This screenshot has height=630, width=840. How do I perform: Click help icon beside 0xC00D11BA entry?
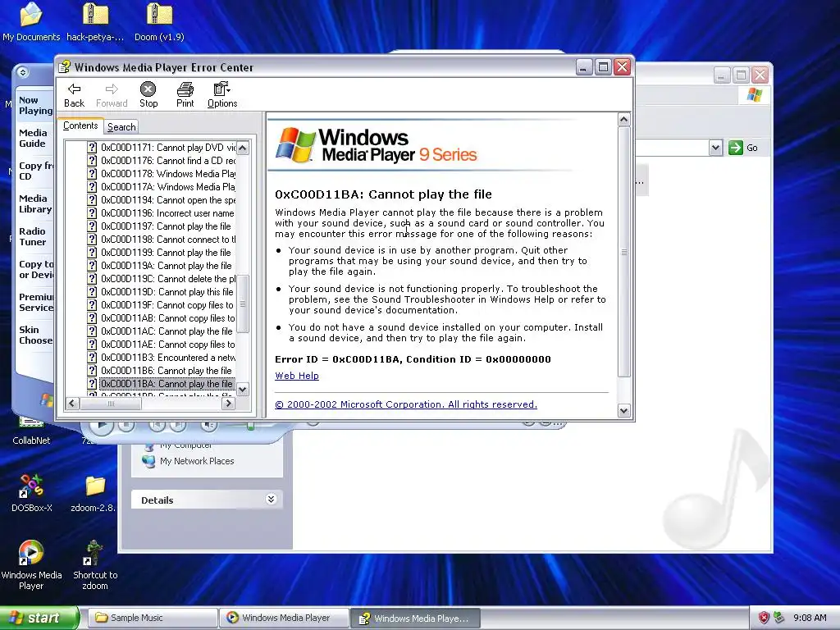tap(92, 384)
